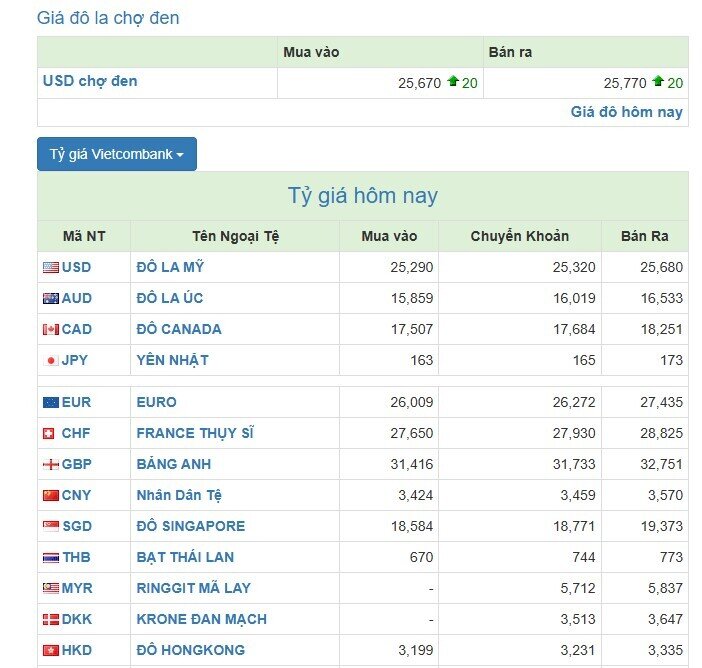Image resolution: width=702 pixels, height=668 pixels.
Task: Open the AUD currency code link
Action: pos(77,298)
